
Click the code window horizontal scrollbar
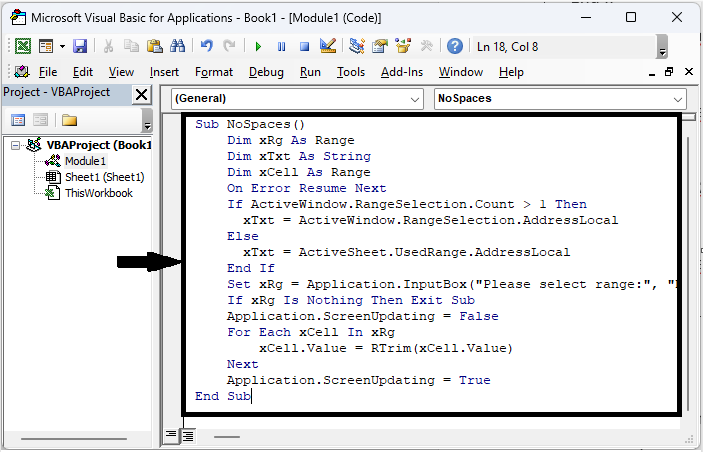[227, 436]
